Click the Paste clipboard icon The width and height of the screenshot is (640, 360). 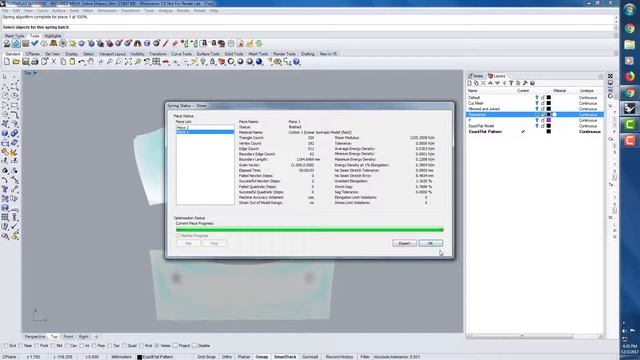(72, 62)
